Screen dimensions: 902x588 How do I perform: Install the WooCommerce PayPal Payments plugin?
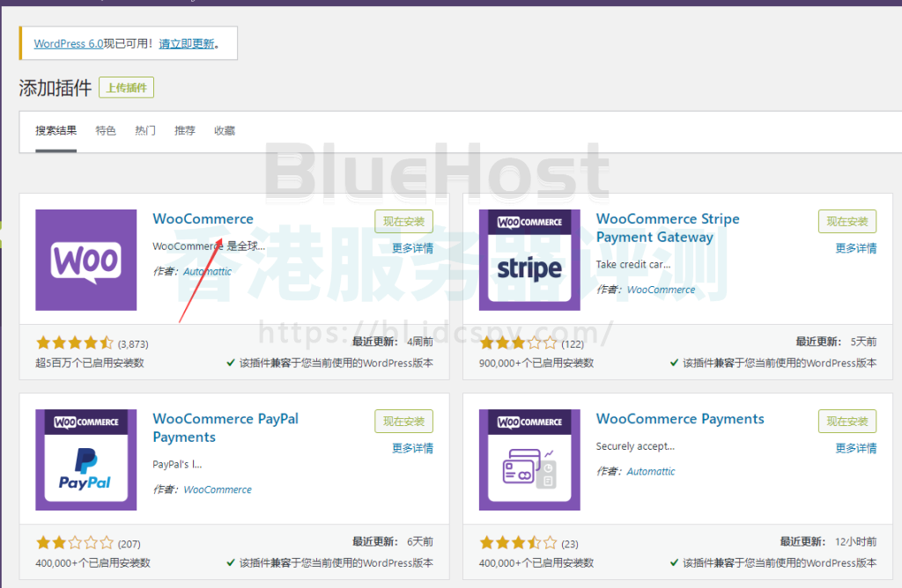tap(403, 422)
